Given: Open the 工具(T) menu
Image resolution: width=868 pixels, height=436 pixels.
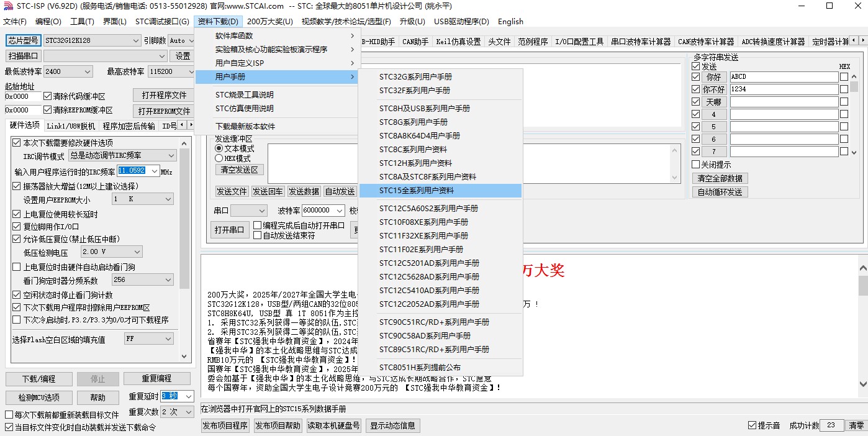Looking at the screenshot, I should tap(82, 21).
